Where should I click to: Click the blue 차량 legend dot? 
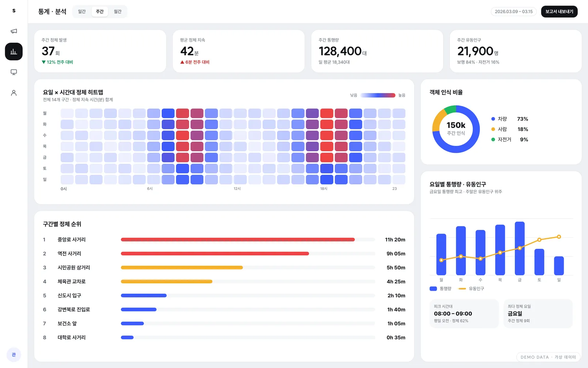point(493,119)
